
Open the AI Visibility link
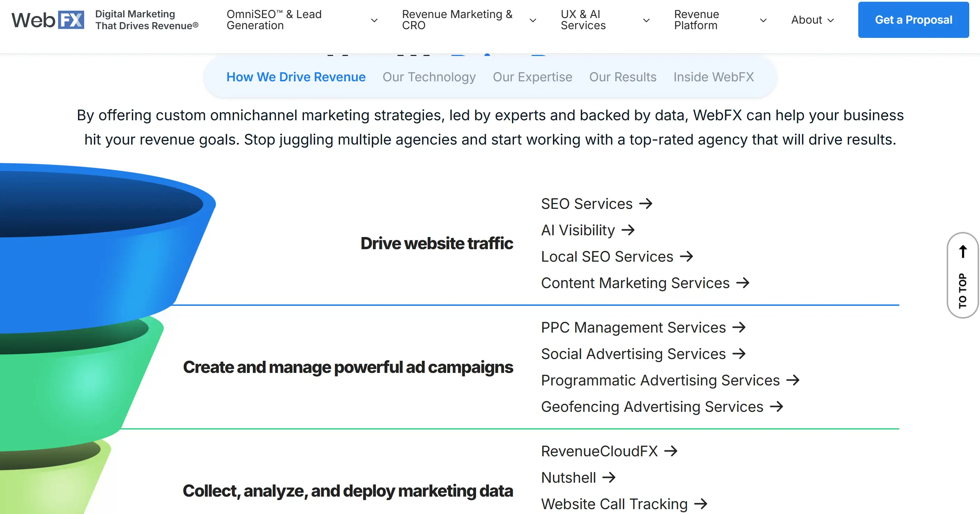578,230
